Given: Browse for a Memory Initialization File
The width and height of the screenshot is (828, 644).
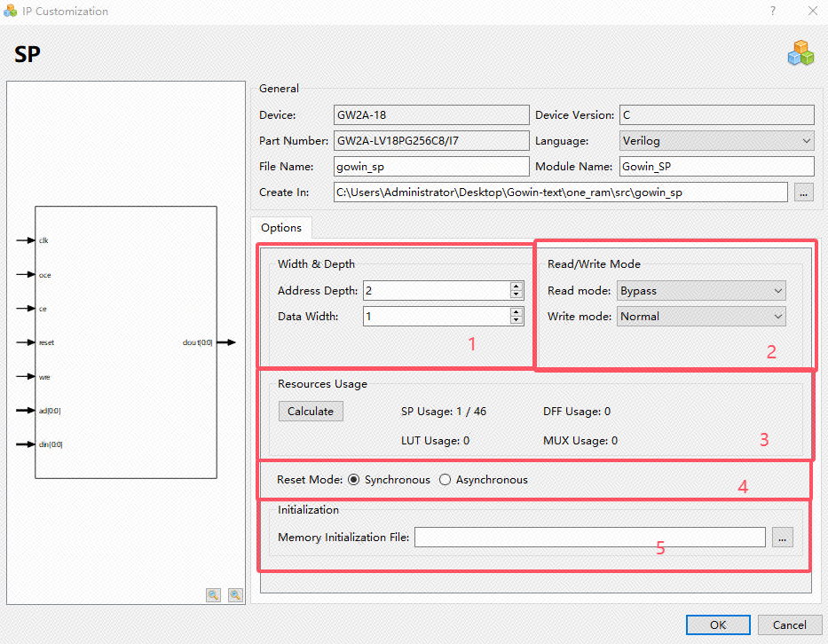Looking at the screenshot, I should pos(783,538).
